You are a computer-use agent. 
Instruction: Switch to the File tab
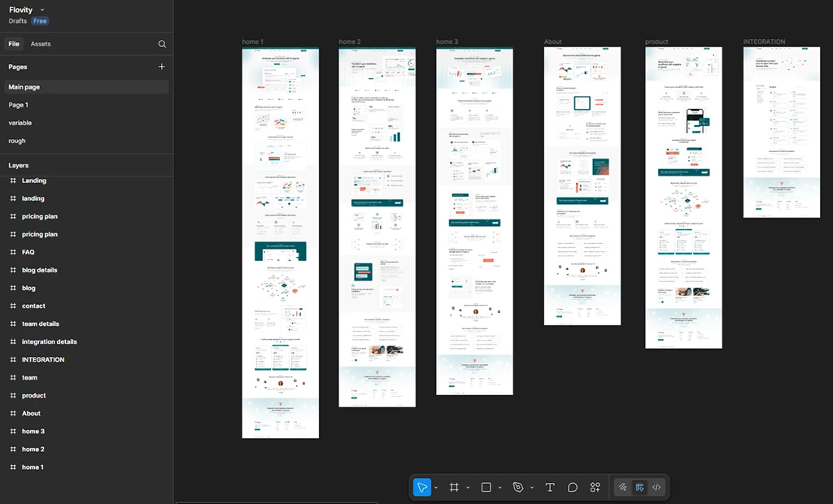tap(14, 44)
